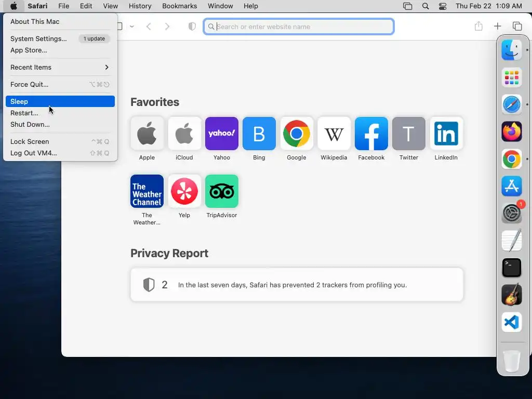Open the Bing favorite tile

[259, 134]
